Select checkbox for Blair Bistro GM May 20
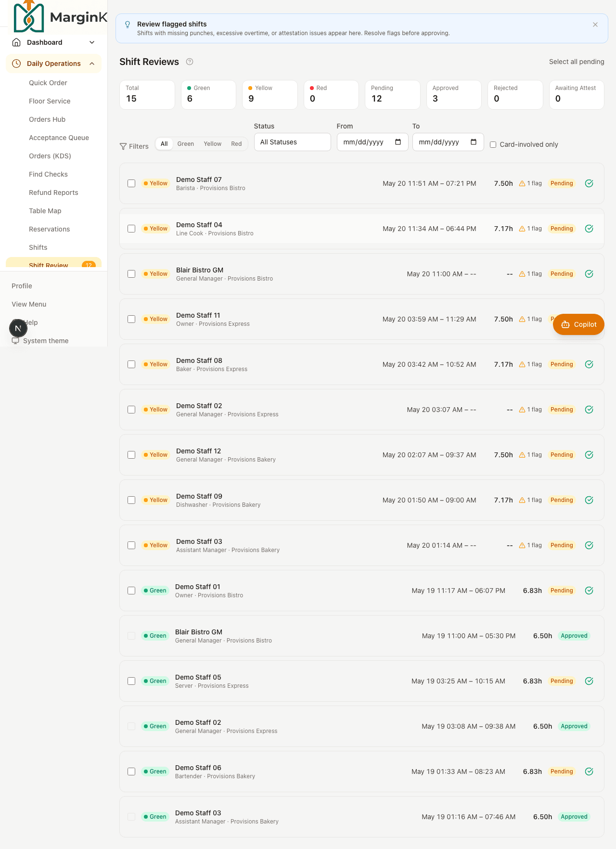The image size is (616, 849). click(131, 274)
